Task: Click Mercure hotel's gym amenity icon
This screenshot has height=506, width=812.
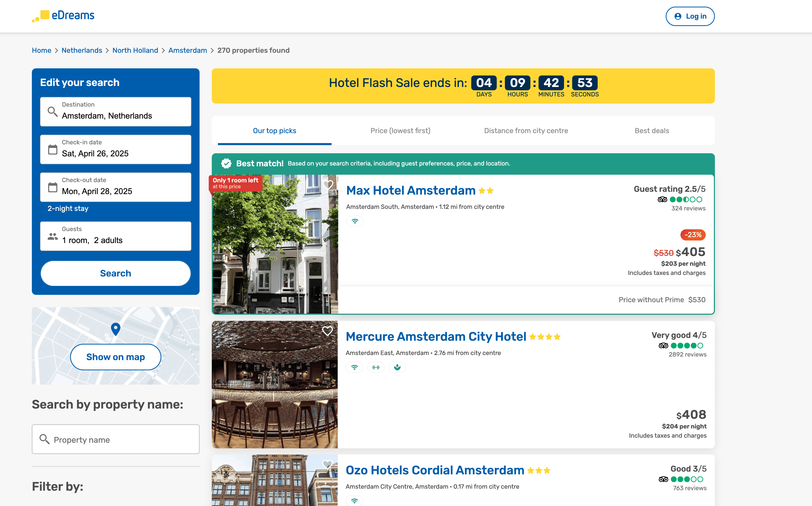Action: point(376,368)
